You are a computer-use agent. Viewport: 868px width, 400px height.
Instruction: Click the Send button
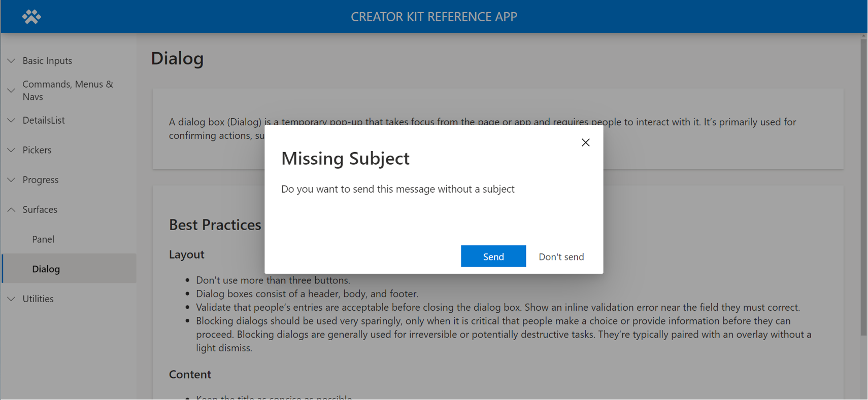coord(493,257)
